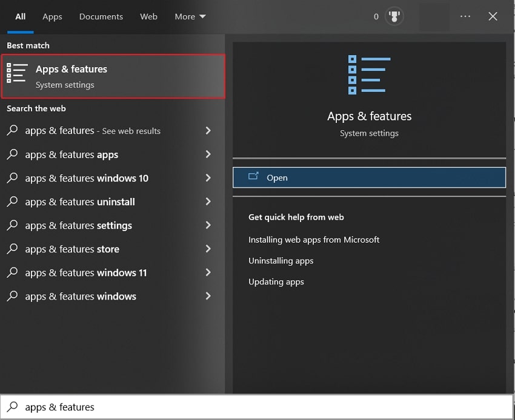
Task: Click the rewards points count '0'
Action: (x=376, y=16)
